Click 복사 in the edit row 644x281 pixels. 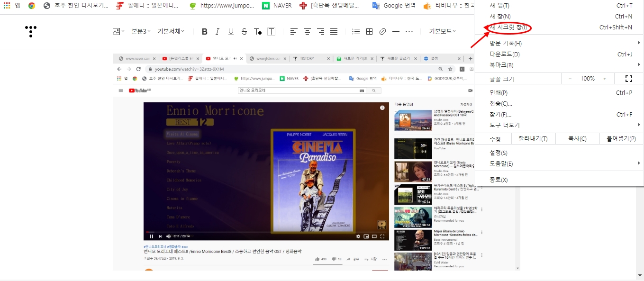pos(577,139)
